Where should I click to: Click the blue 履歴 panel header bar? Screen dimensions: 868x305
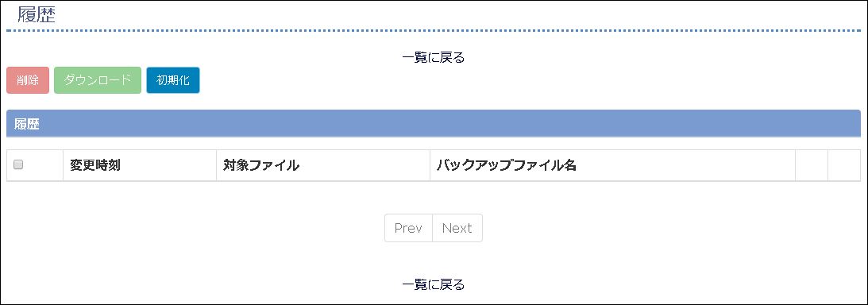434,123
